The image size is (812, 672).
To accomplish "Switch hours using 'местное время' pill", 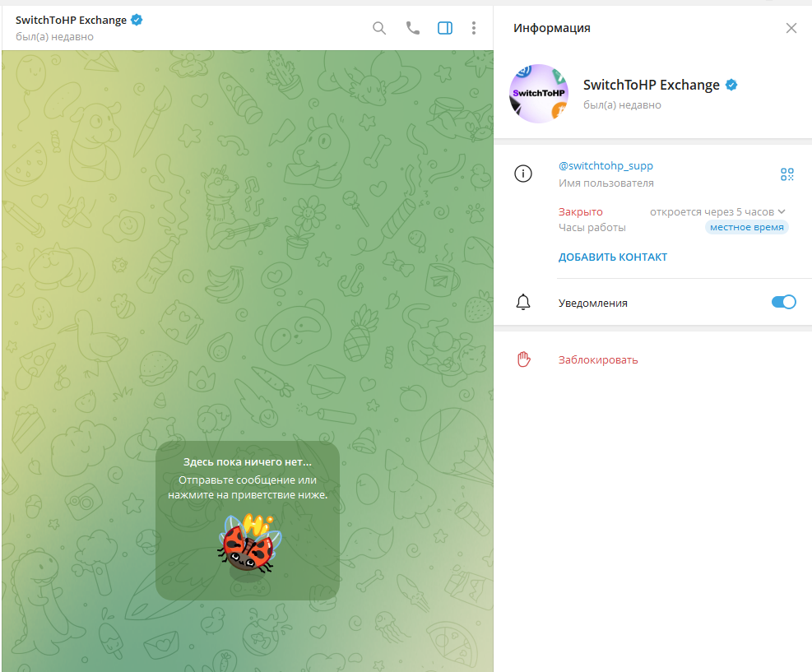I will (x=746, y=227).
